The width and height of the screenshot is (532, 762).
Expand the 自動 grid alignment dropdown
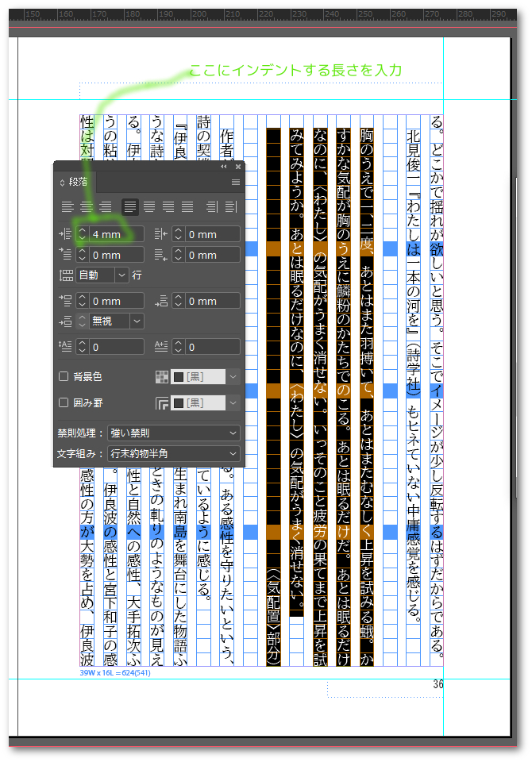click(121, 275)
